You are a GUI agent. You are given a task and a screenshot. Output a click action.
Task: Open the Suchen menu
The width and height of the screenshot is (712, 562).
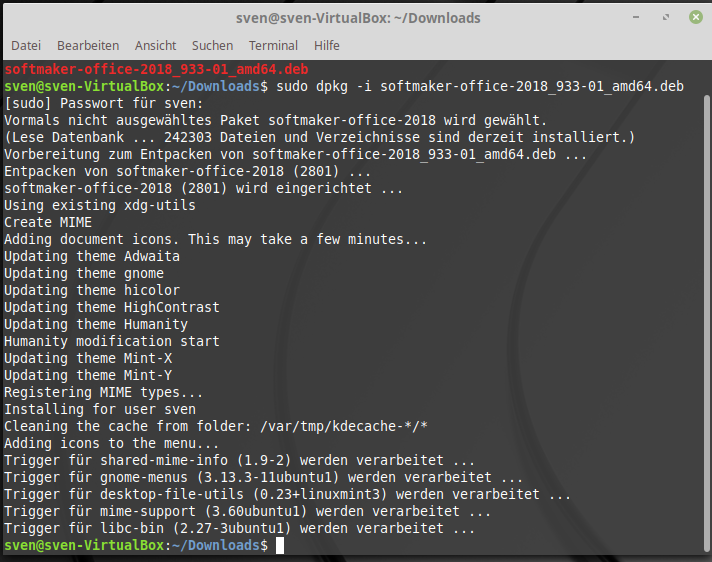212,46
